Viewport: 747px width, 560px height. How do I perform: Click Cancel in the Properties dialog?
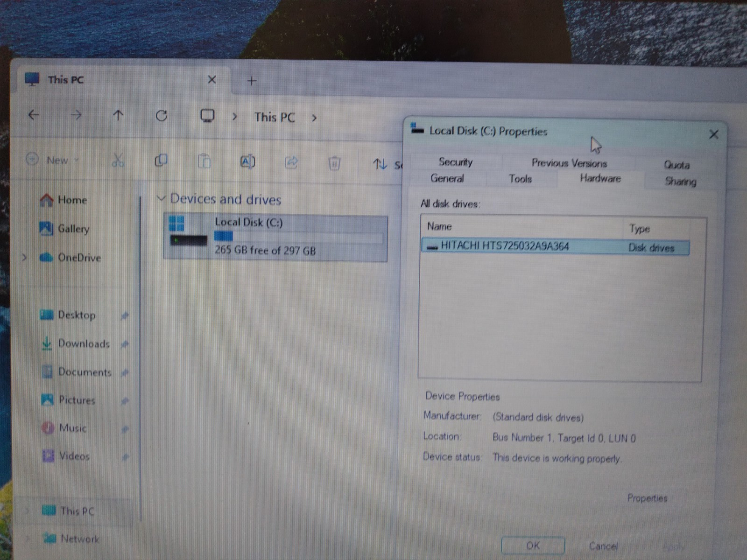coord(603,546)
